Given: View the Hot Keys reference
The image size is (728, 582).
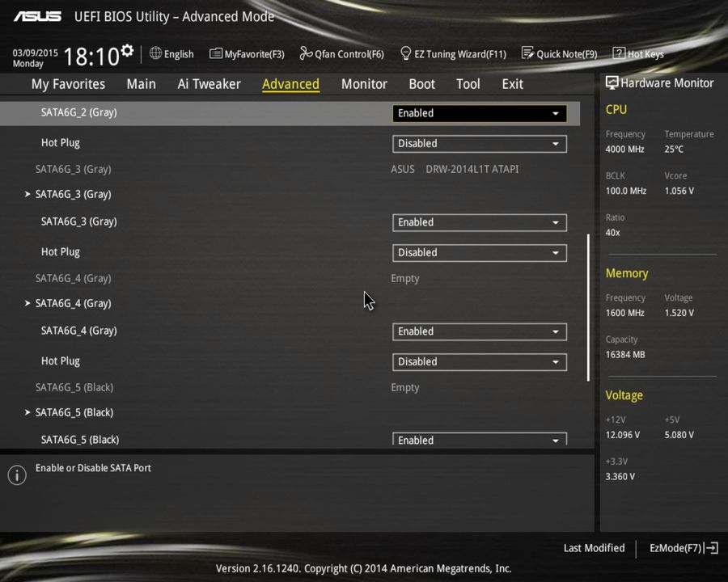Looking at the screenshot, I should pyautogui.click(x=638, y=53).
